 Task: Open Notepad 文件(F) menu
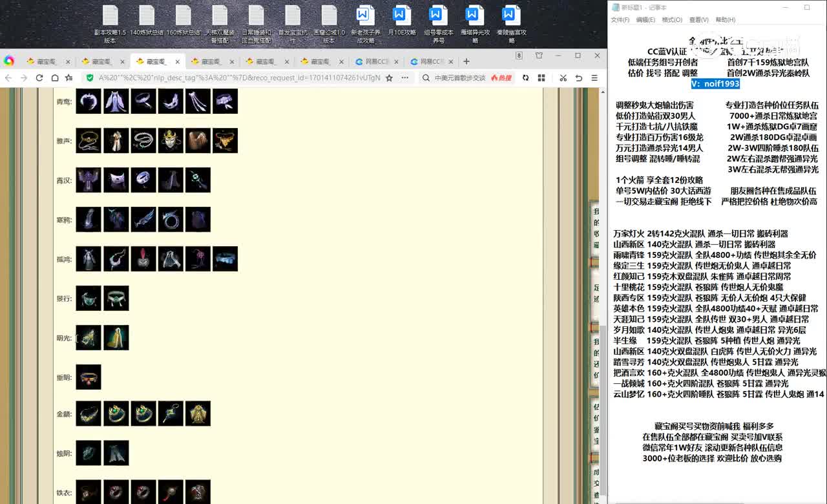click(x=620, y=20)
